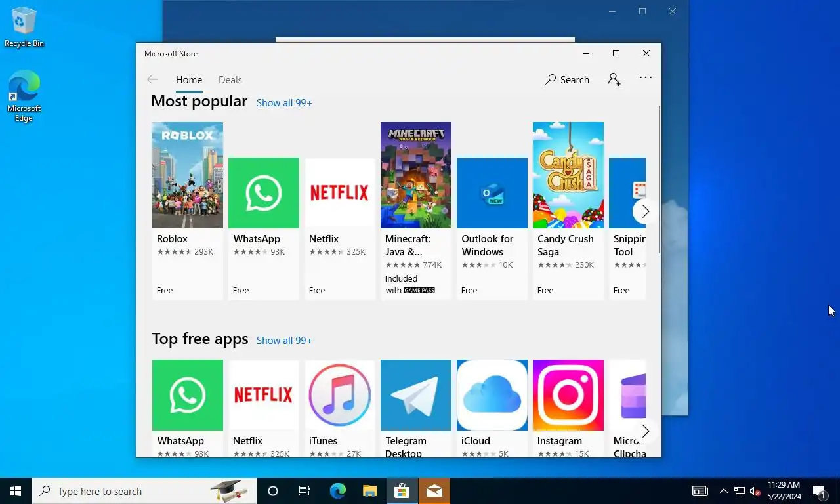Click the taskbar clock and date

[x=784, y=491]
